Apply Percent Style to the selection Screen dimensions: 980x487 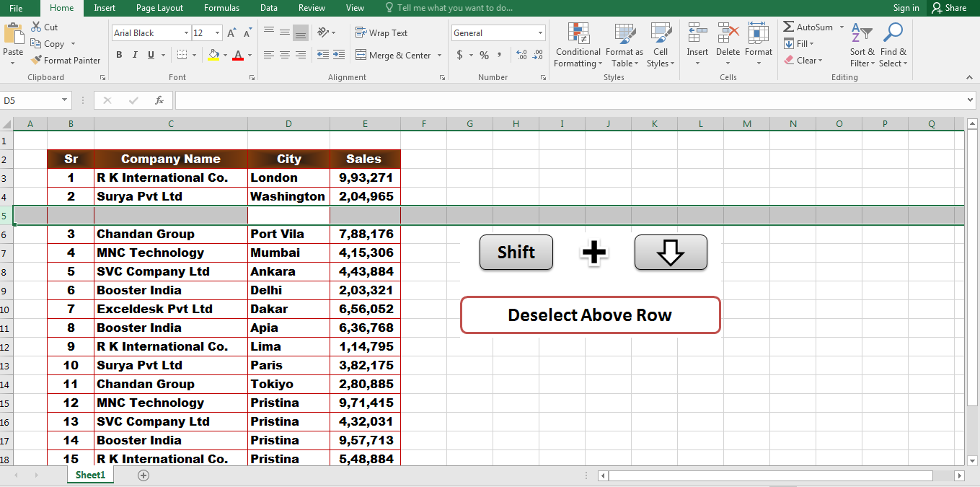pos(483,54)
